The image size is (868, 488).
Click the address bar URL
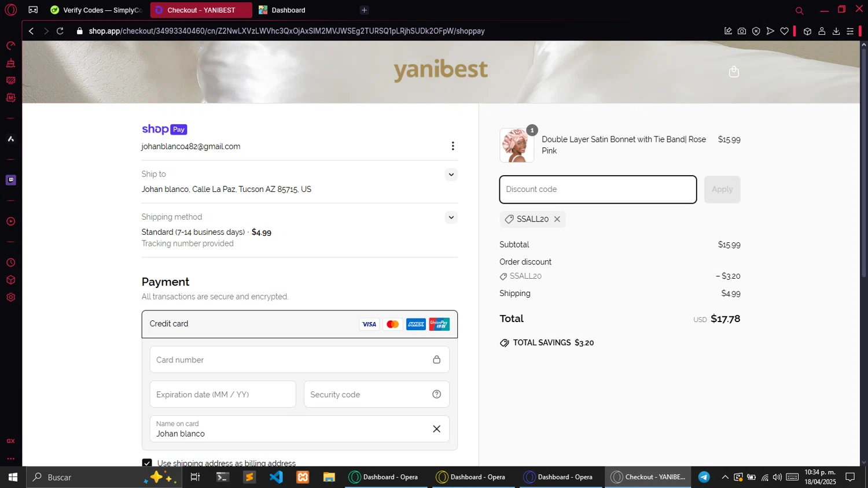[286, 31]
